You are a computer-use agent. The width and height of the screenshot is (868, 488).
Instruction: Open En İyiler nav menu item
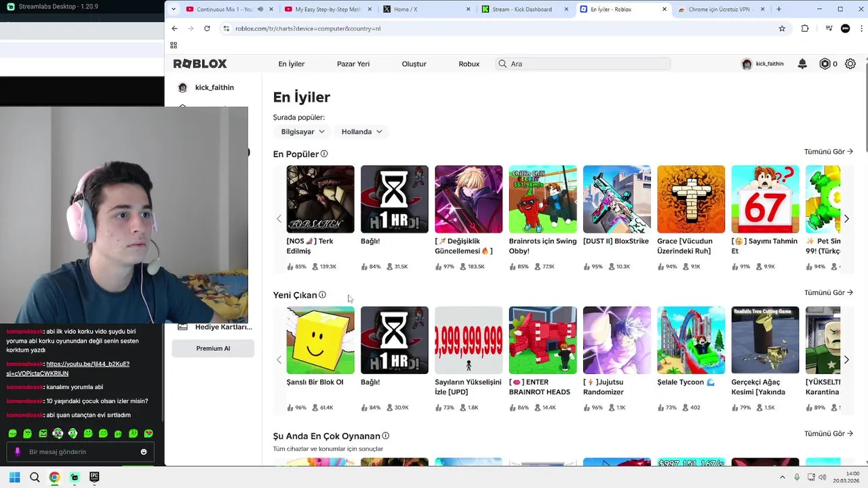pos(292,64)
